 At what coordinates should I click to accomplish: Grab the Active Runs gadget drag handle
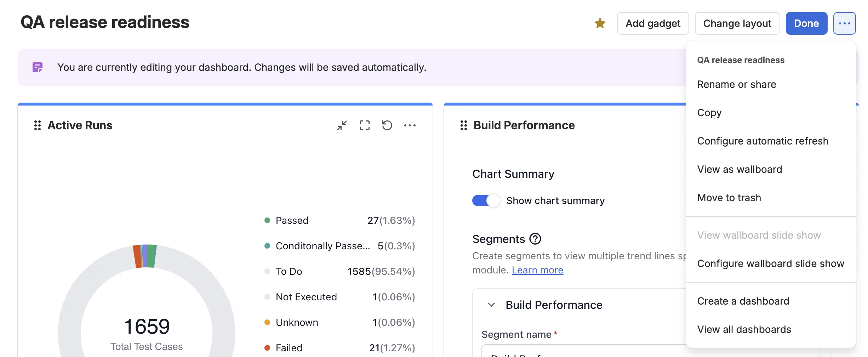(x=38, y=125)
